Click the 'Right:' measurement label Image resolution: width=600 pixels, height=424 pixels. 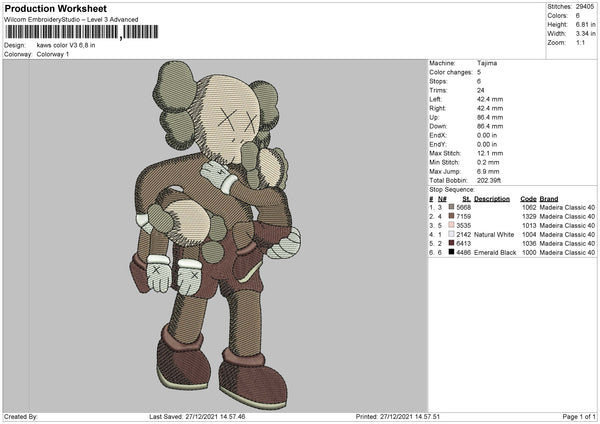coord(437,108)
